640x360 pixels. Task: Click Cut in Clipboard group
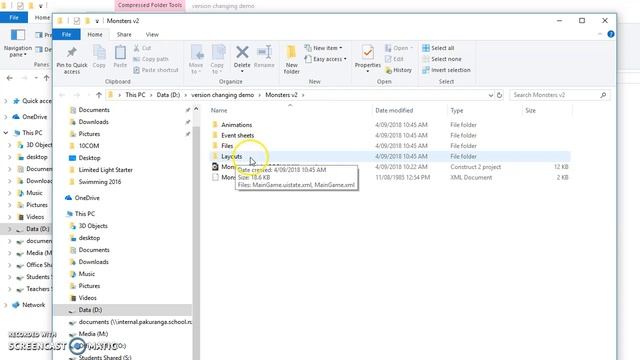point(142,48)
